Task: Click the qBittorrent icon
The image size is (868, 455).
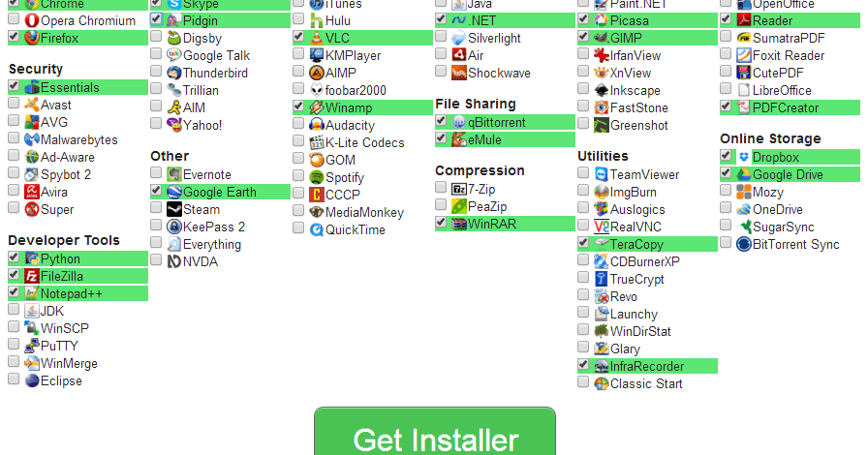Action: [x=459, y=122]
